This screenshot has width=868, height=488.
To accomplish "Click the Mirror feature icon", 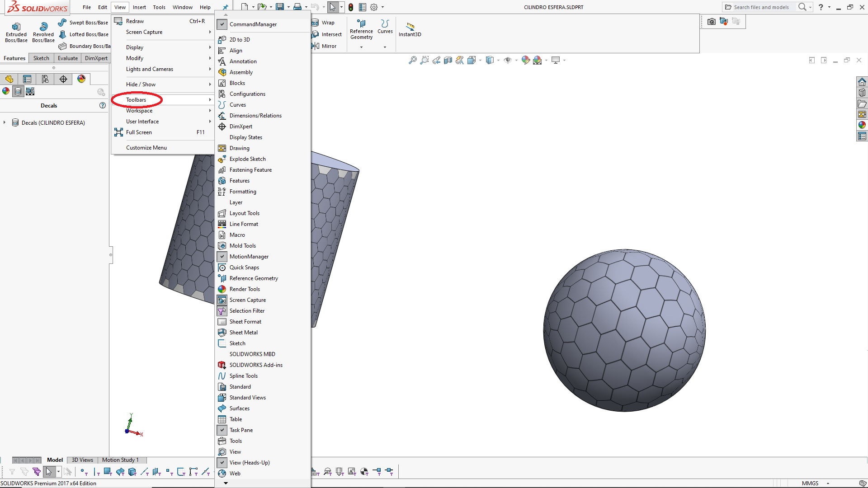I will pyautogui.click(x=315, y=46).
